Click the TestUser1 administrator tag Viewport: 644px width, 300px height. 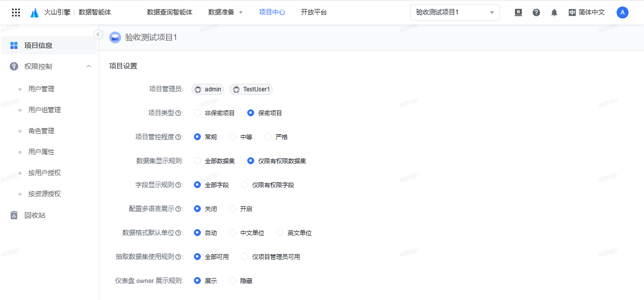pyautogui.click(x=251, y=89)
